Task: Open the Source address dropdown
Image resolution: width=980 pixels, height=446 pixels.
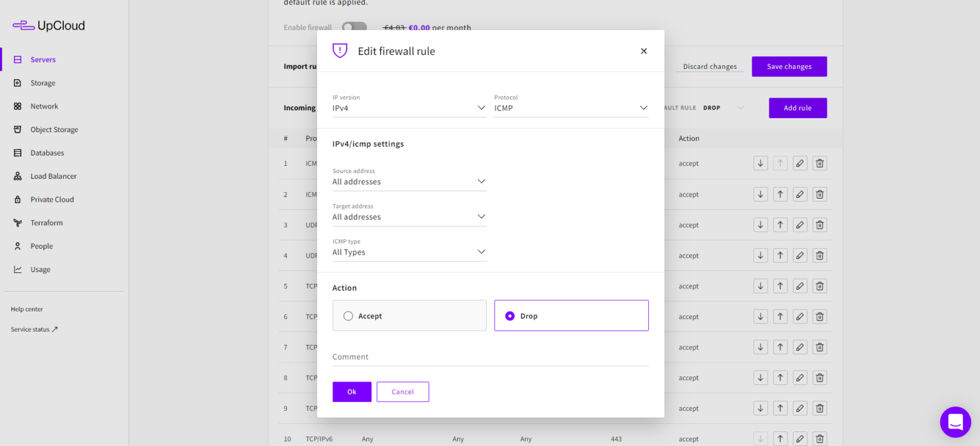Action: click(410, 181)
